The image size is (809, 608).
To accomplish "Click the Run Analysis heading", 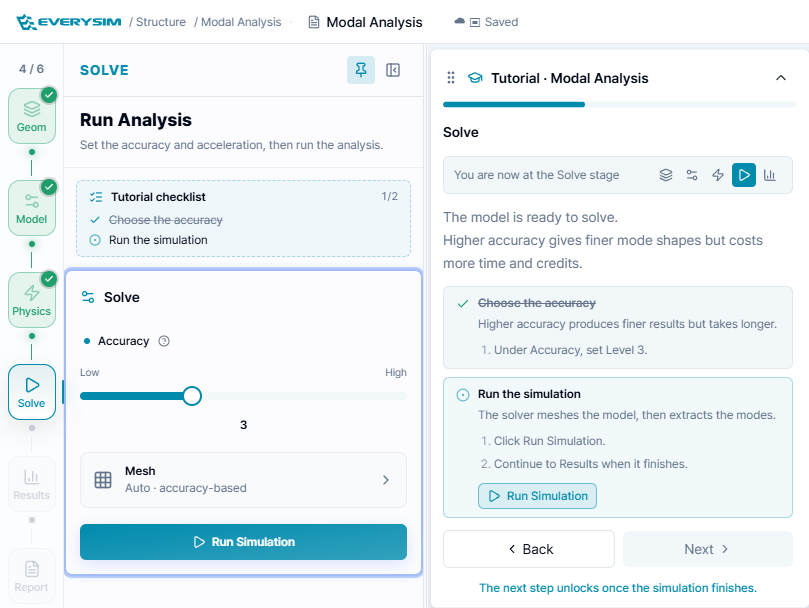I will tap(136, 120).
